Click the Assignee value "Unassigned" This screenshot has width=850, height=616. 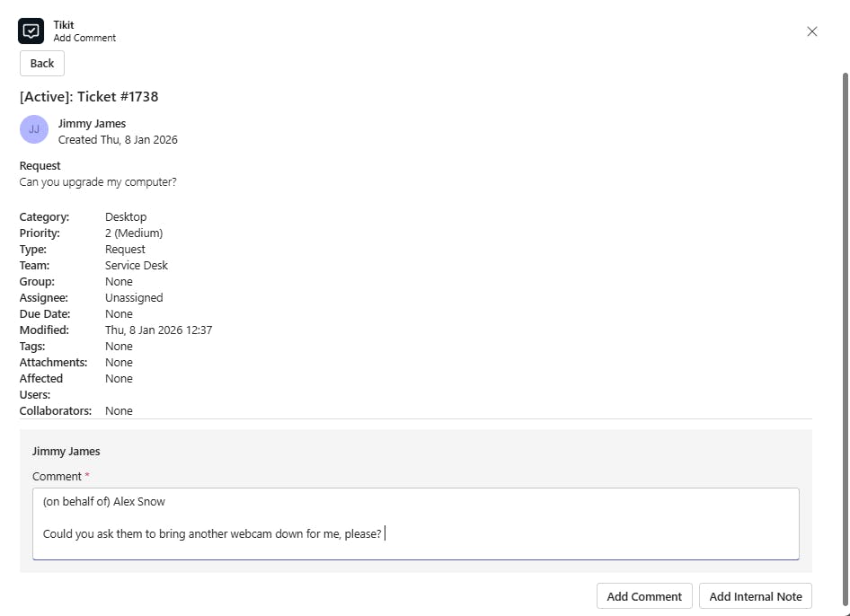point(134,298)
